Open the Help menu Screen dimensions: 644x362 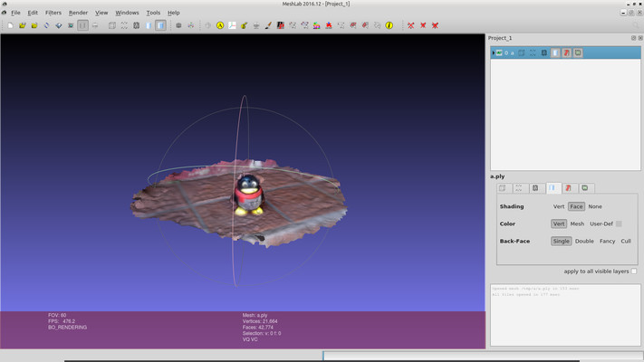[173, 13]
